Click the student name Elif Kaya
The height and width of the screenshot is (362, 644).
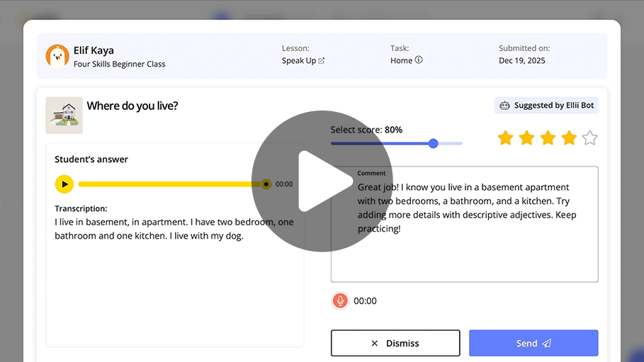point(94,50)
